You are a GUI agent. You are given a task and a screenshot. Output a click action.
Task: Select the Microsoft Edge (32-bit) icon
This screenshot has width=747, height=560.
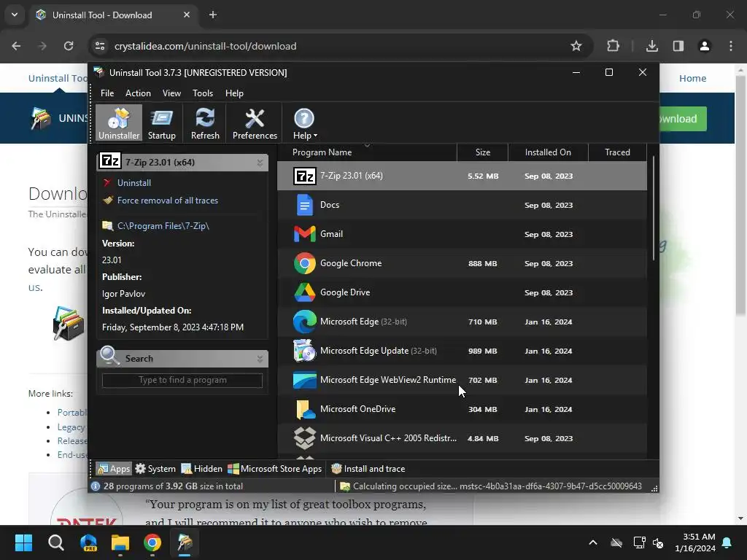(304, 322)
